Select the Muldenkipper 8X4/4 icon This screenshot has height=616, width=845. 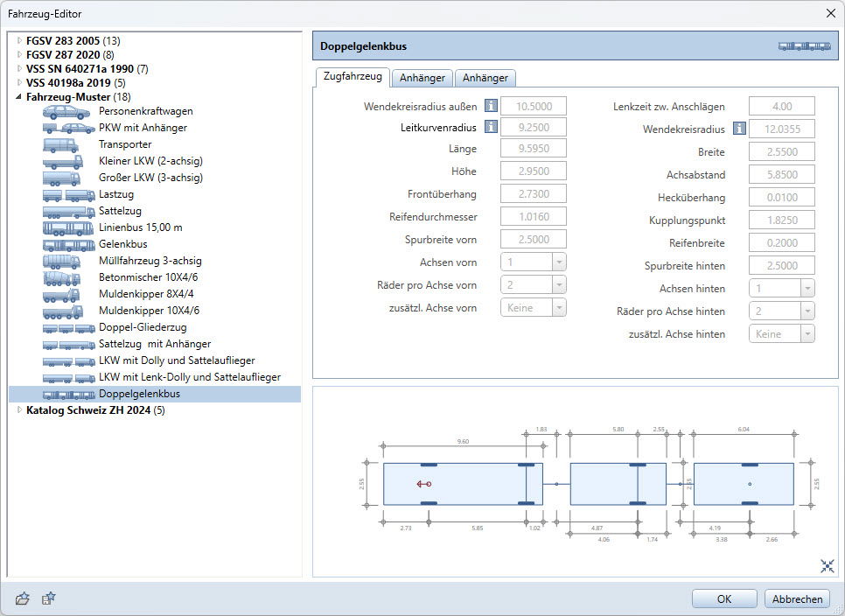[61, 295]
